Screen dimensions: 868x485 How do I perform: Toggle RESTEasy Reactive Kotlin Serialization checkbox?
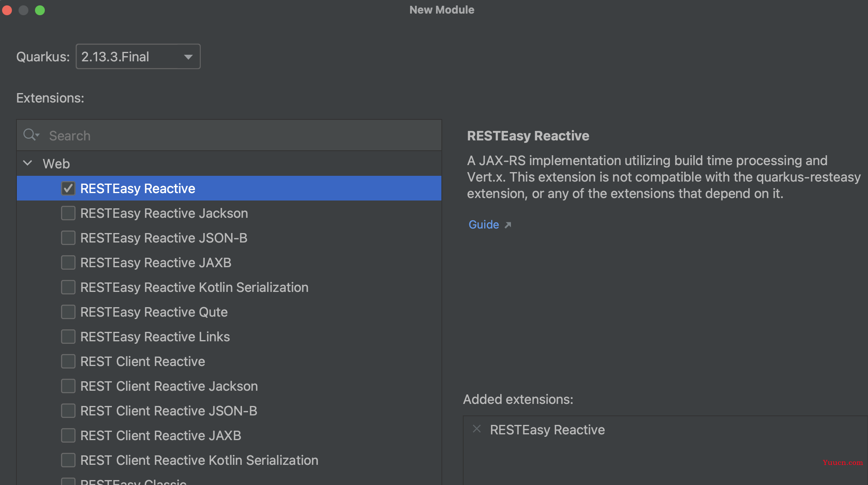point(69,287)
